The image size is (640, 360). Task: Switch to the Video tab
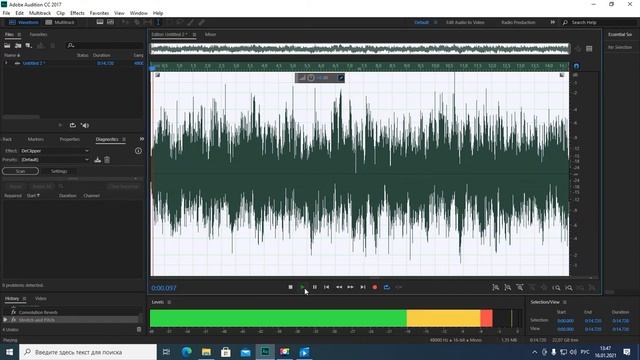point(40,299)
